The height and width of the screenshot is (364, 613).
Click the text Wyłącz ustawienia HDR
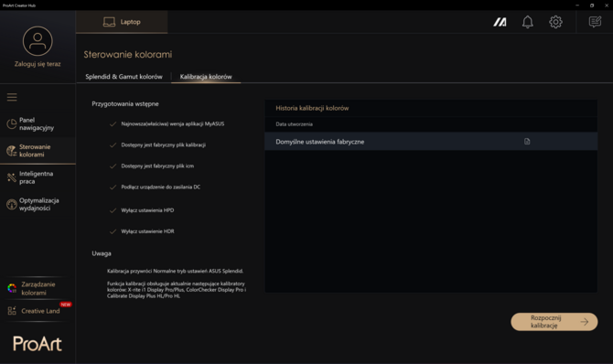148,231
